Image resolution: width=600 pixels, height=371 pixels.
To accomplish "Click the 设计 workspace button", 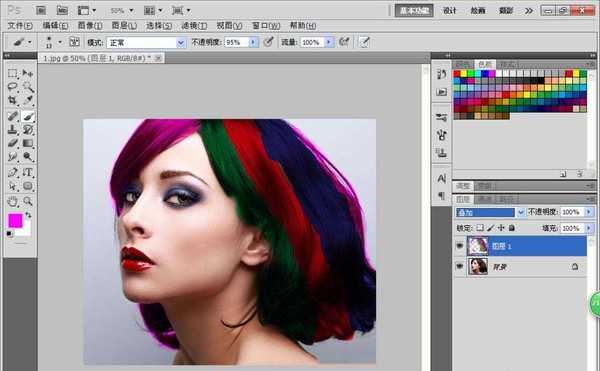I will pos(450,11).
